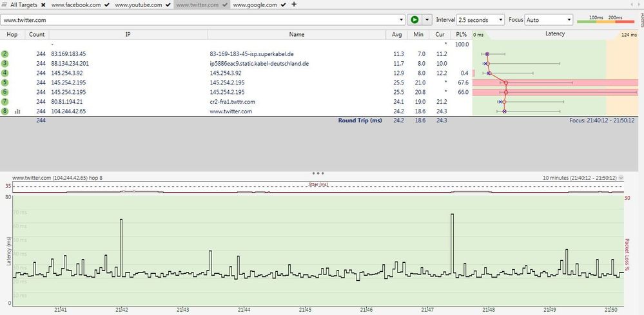This screenshot has width=644, height=315.
Task: Toggle the timeline graph icon for hop 8
Action: point(17,111)
